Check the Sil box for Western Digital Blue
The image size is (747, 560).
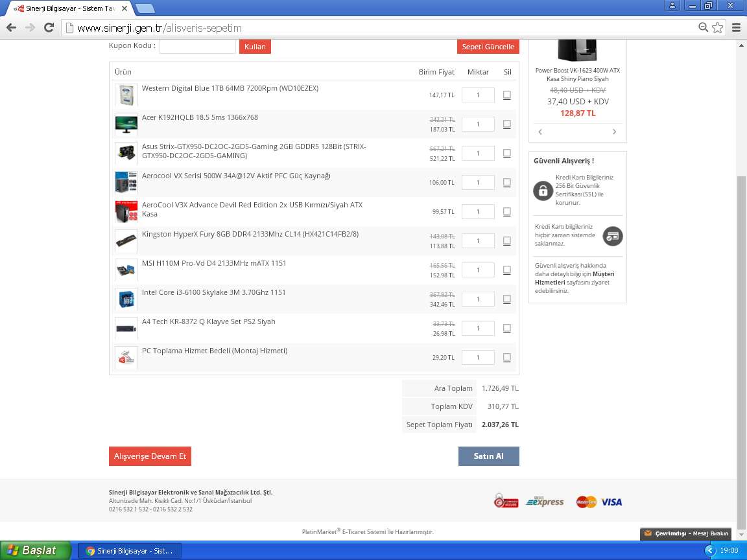coord(507,95)
